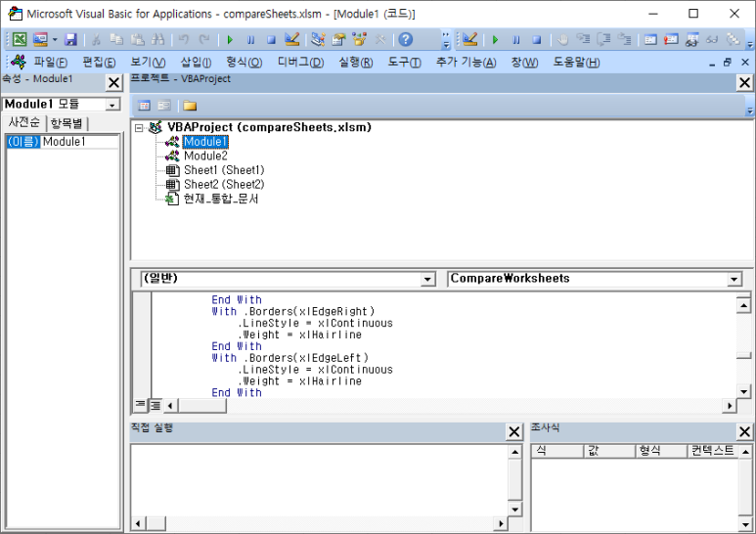This screenshot has width=756, height=534.
Task: Click the 컨텍스트 column header in watch window
Action: [x=712, y=451]
